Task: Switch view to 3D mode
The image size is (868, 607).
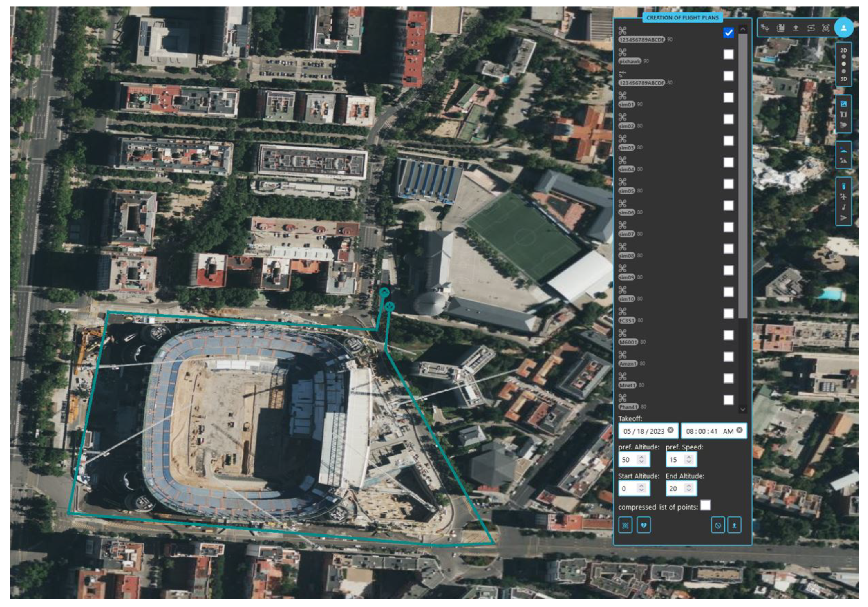Action: (843, 79)
